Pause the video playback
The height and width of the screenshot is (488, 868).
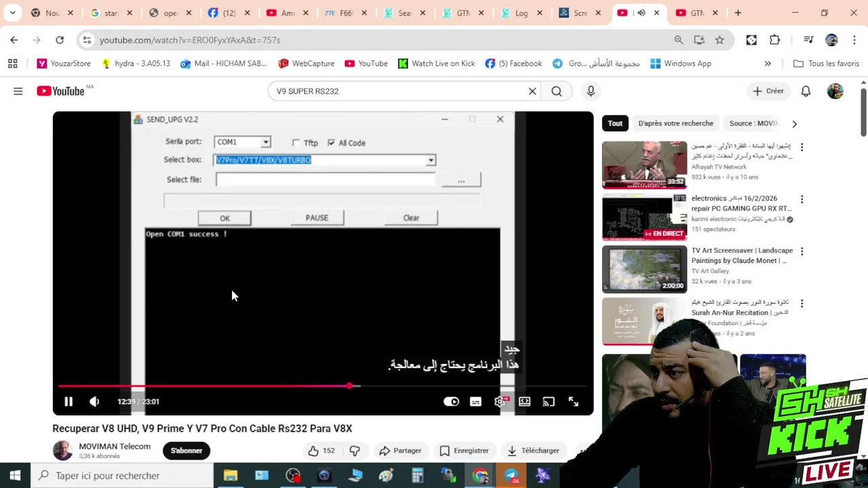click(68, 401)
